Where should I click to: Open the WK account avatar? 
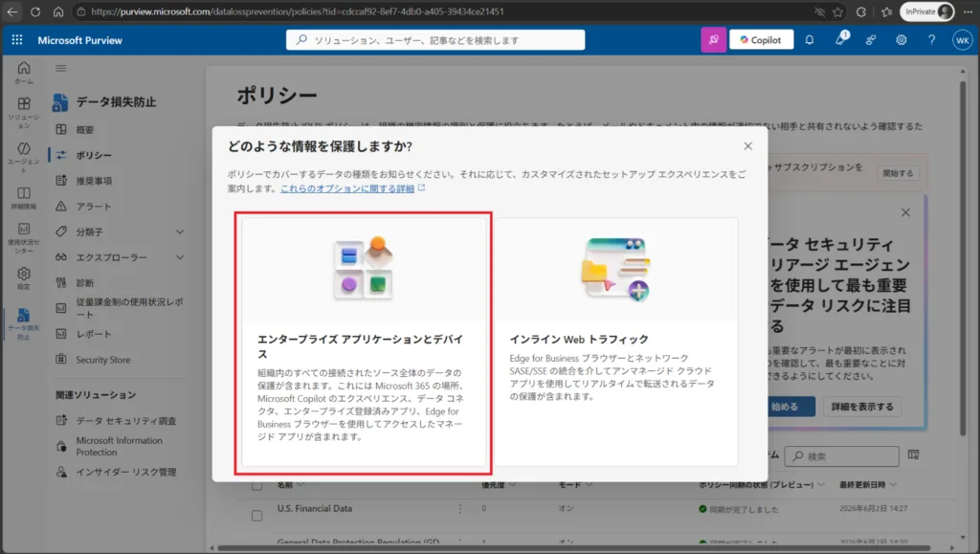coord(962,40)
